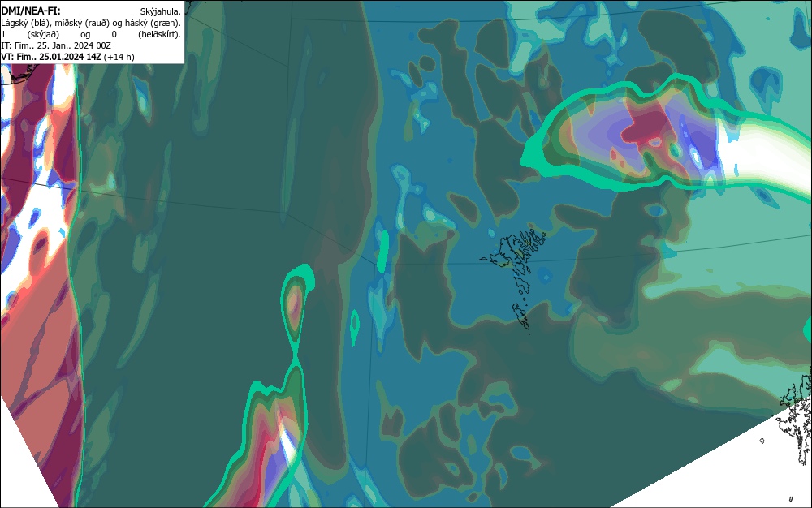The height and width of the screenshot is (508, 812).
Task: Click the Skýjahula heading in legend
Action: click(161, 11)
